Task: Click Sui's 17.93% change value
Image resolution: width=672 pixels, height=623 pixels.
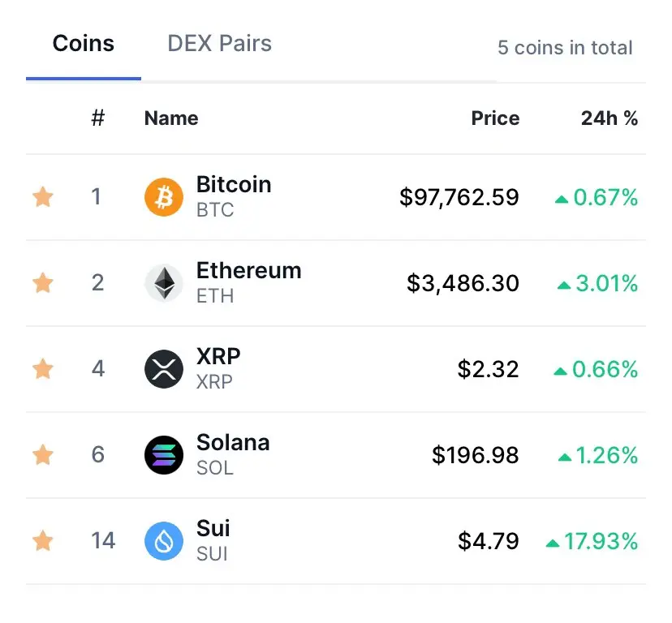Action: point(601,541)
